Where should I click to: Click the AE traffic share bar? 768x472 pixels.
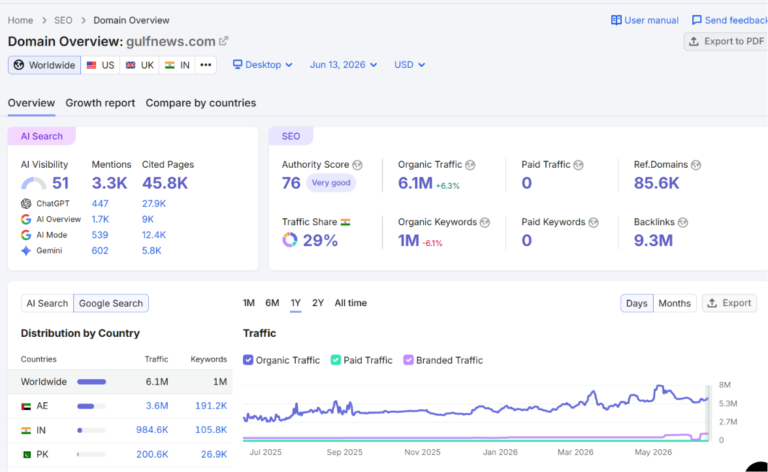coord(92,406)
